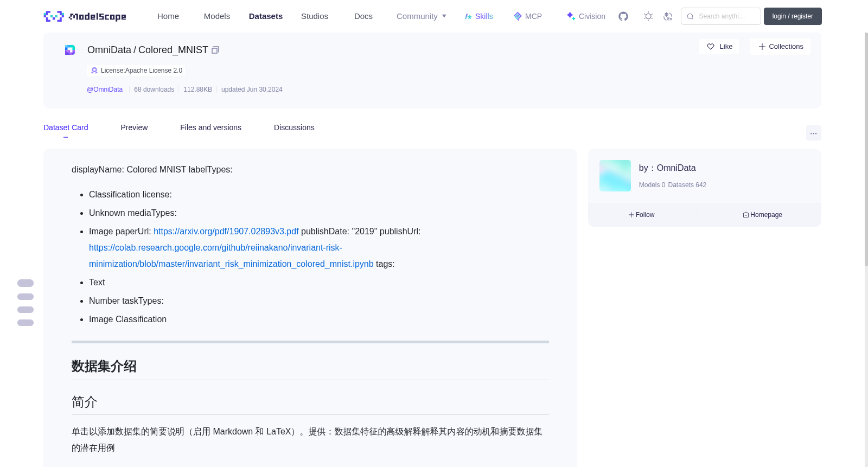Click the ModelScope logo
Image resolution: width=868 pixels, height=467 pixels.
point(85,16)
